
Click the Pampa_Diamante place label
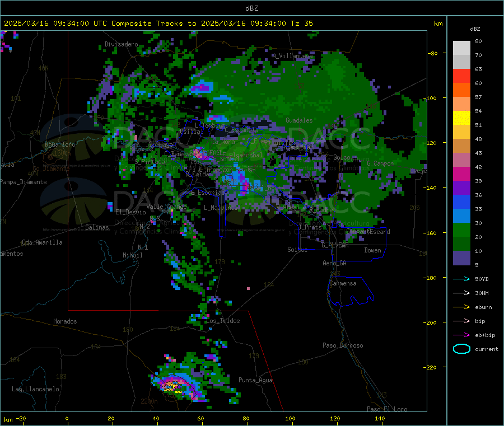[24, 182]
